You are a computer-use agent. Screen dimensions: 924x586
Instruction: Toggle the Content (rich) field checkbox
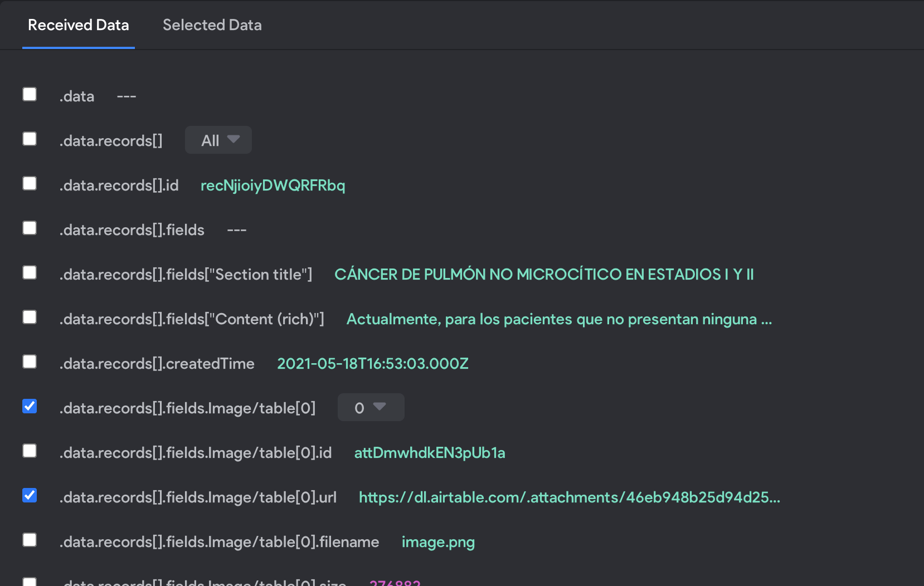(30, 317)
